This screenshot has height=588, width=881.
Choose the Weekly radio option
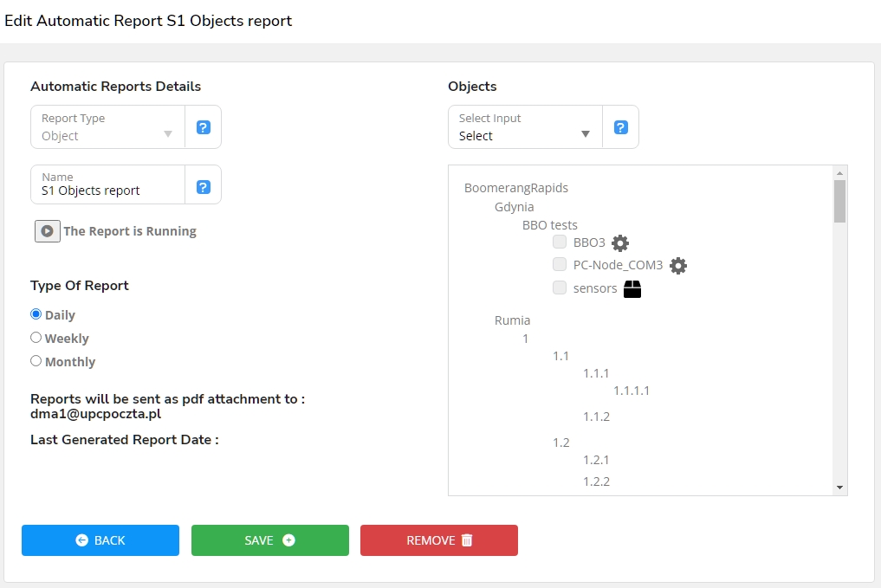pyautogui.click(x=36, y=338)
